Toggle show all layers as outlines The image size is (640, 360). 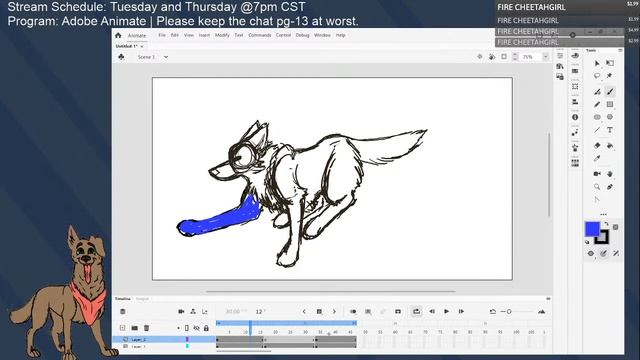tap(187, 328)
